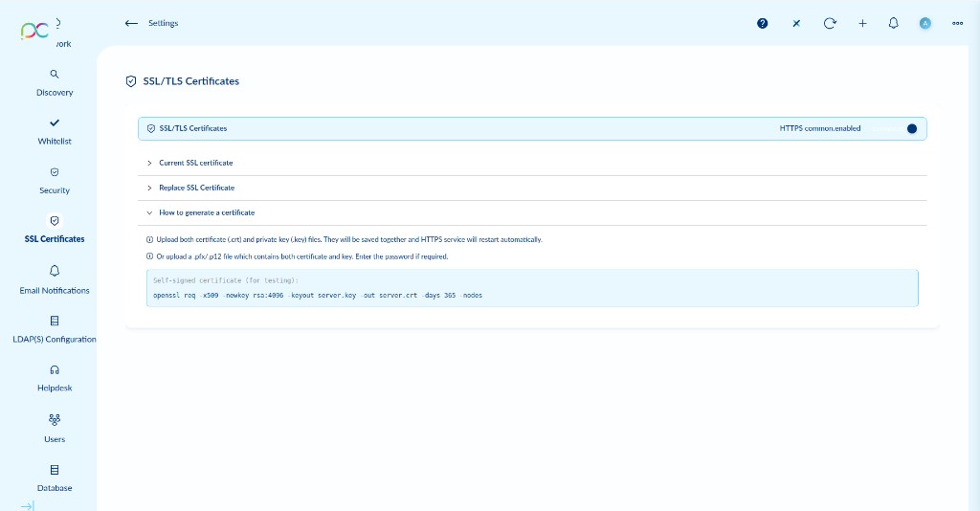Viewport: 980px width, 511px height.
Task: Open Email Notifications bell icon
Action: (x=55, y=271)
